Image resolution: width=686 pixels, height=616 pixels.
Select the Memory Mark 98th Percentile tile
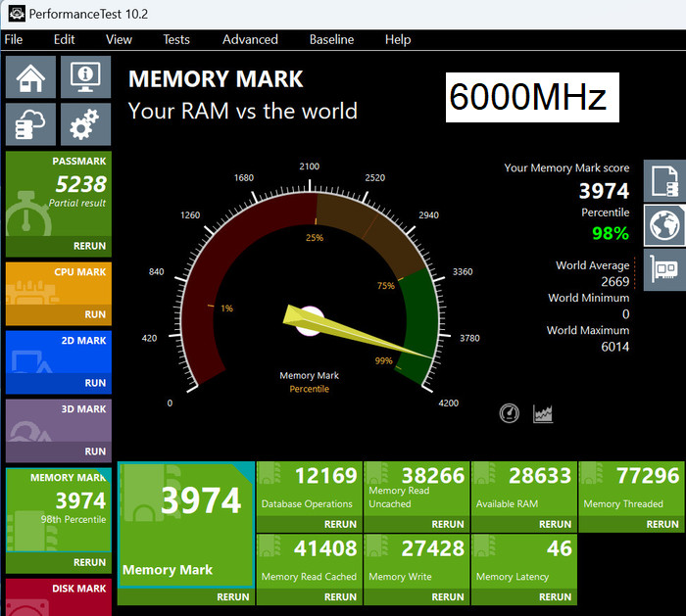pos(59,510)
